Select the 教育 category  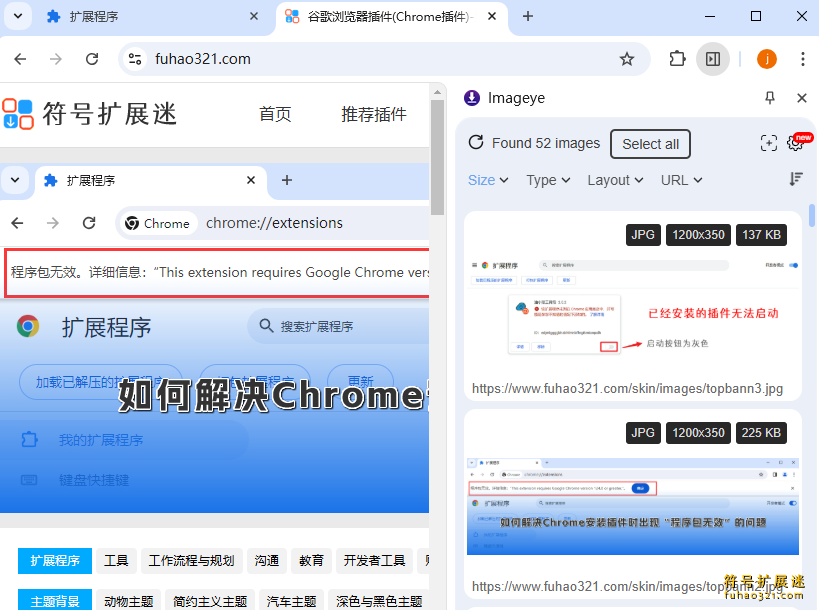pyautogui.click(x=311, y=561)
